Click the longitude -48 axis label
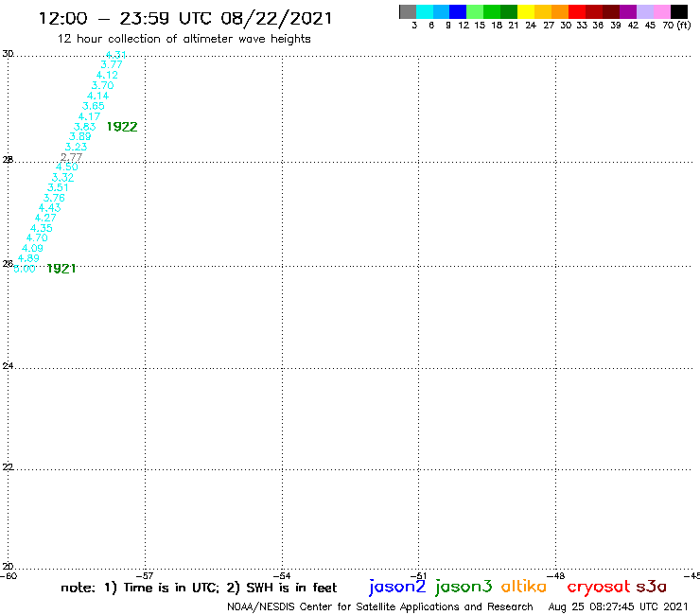This screenshot has width=700, height=615. [556, 576]
